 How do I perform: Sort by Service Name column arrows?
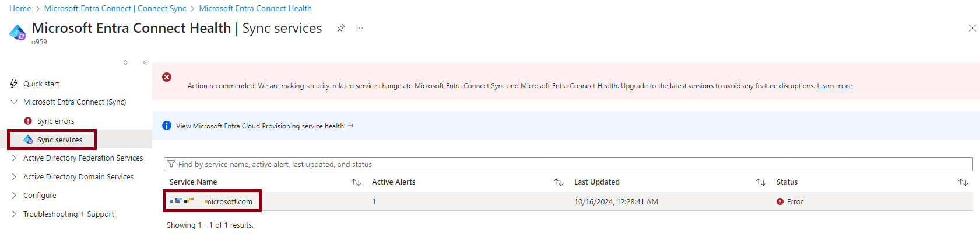click(x=356, y=182)
